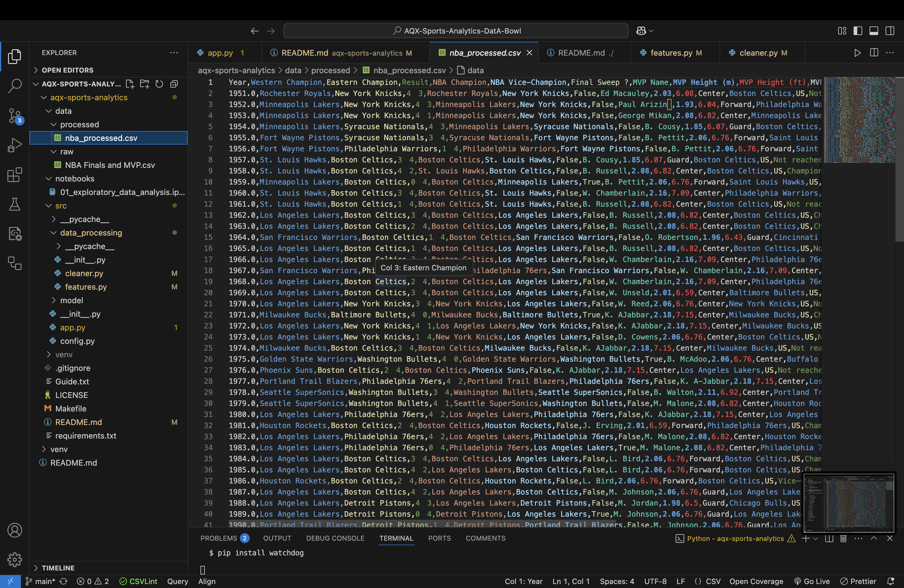Viewport: 904px width, 588px height.
Task: Refresh the explorer file tree
Action: click(159, 84)
